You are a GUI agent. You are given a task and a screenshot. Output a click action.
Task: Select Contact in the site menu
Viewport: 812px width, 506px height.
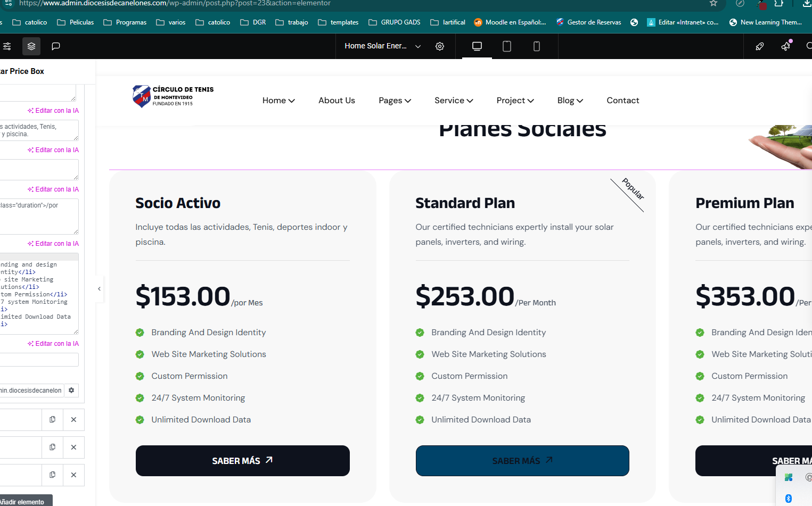(x=622, y=101)
